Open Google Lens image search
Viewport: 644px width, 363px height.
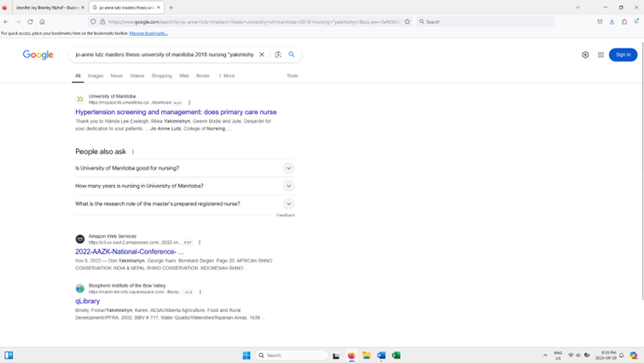click(x=278, y=55)
